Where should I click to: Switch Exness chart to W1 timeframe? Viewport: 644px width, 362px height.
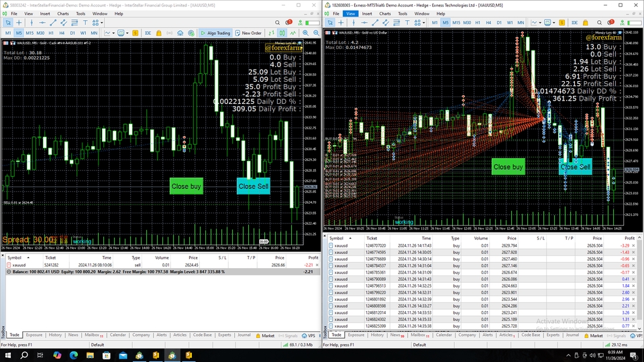510,23
